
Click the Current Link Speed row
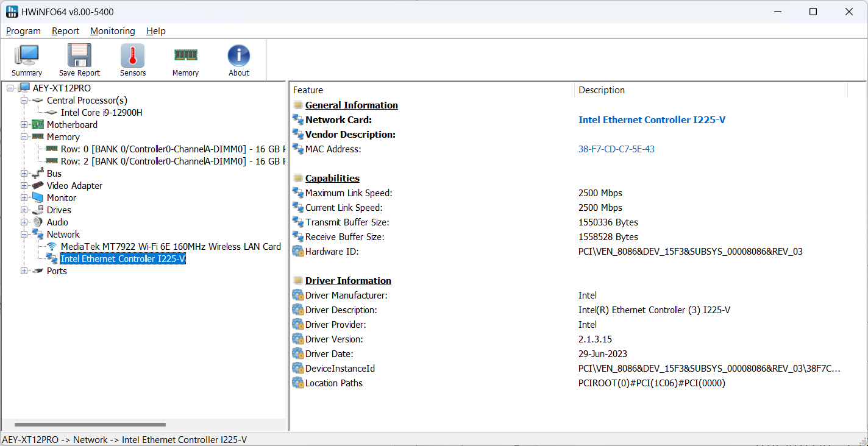pos(578,208)
